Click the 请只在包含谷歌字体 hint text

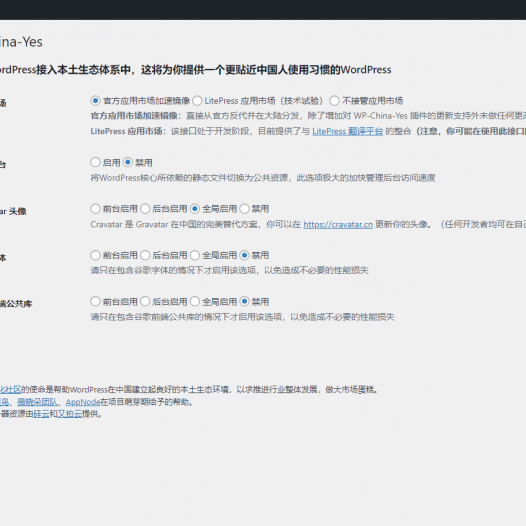coord(229,270)
